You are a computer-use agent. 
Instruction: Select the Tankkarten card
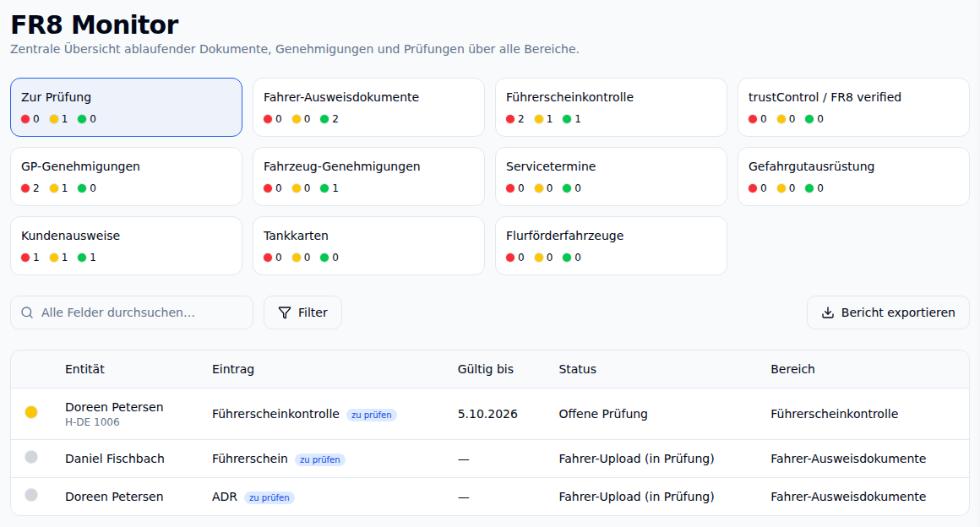tap(368, 246)
